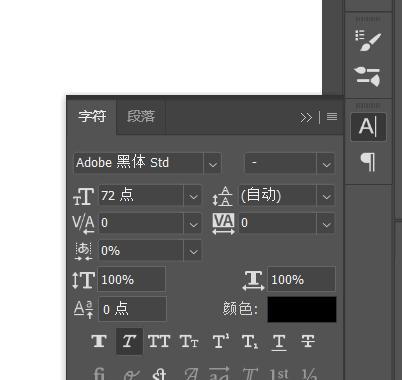Click the vertical scale 100% field
402x380 pixels.
click(x=131, y=279)
